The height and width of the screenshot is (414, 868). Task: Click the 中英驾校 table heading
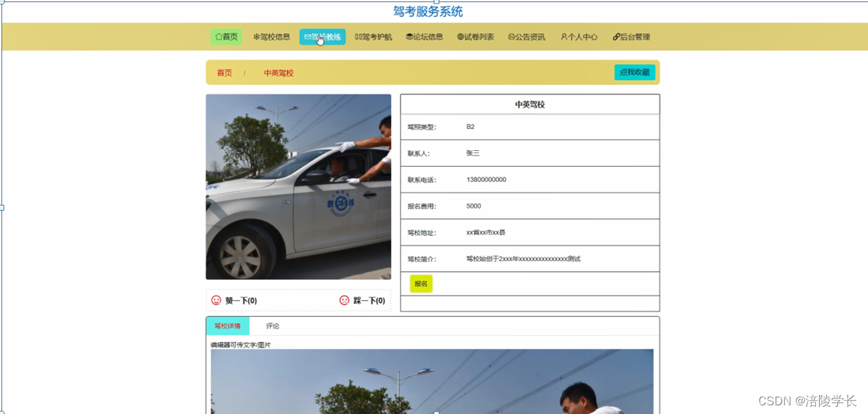tap(530, 105)
